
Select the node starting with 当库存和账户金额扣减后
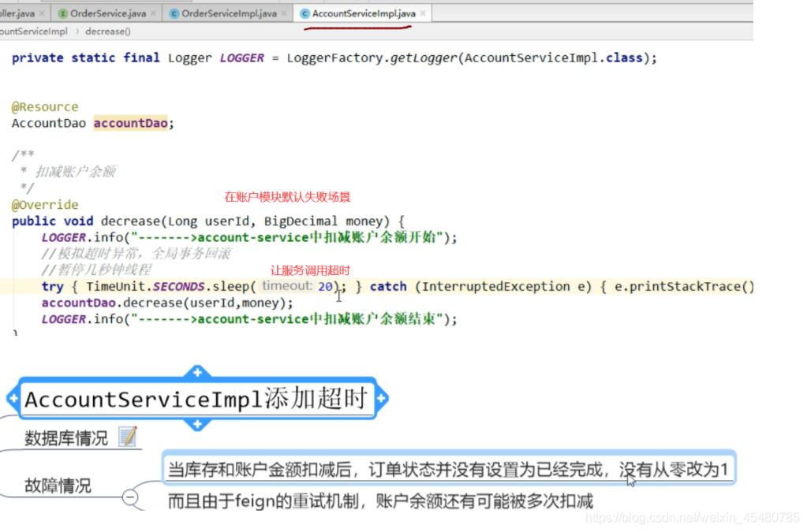(x=448, y=469)
